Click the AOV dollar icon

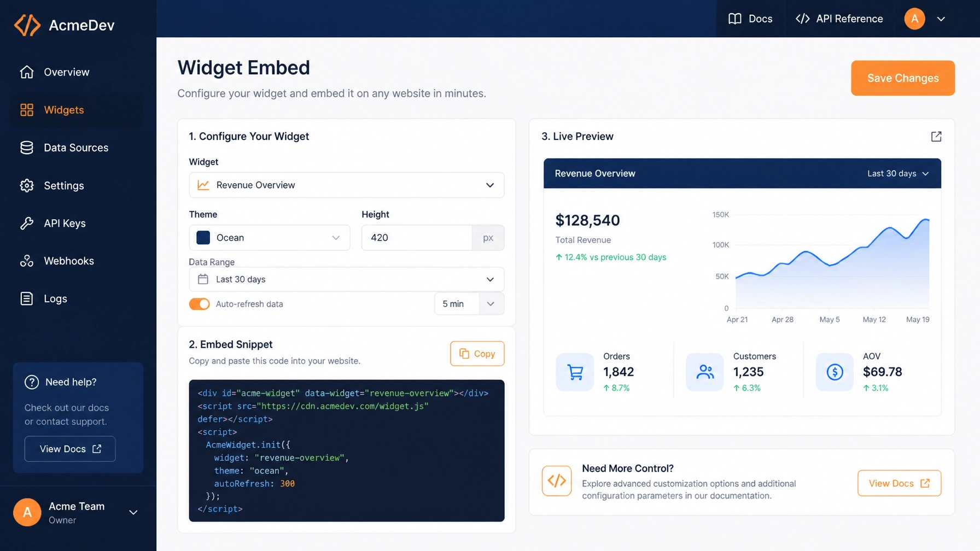(835, 372)
